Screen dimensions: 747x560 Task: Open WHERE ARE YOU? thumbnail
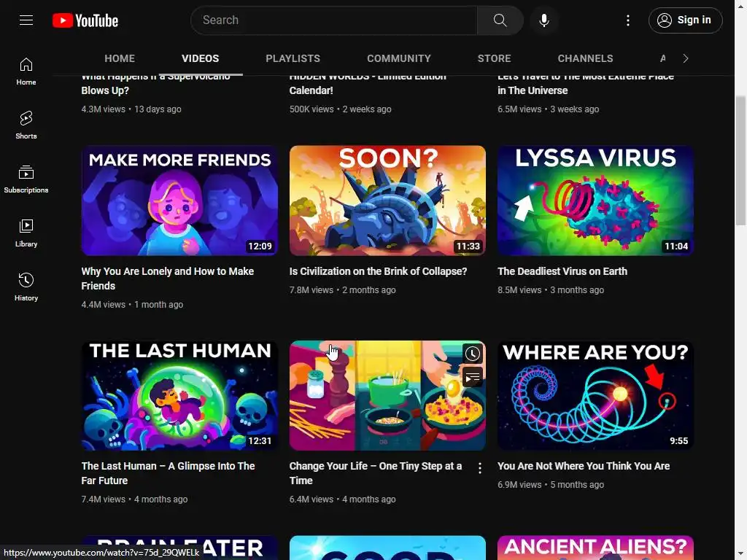[595, 395]
